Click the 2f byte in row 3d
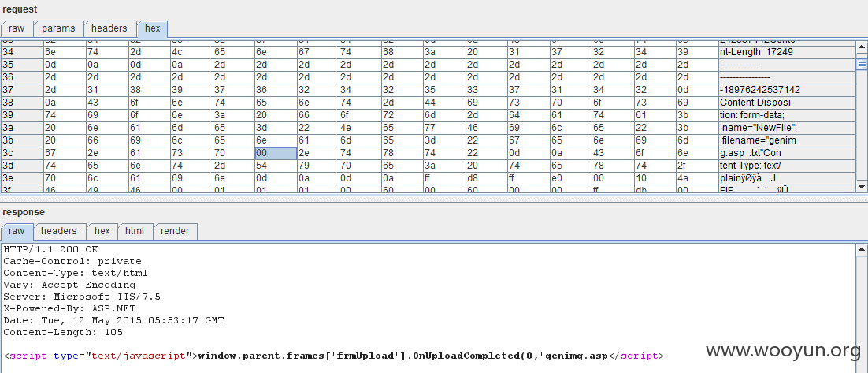This screenshot has width=868, height=373. pyautogui.click(x=697, y=166)
